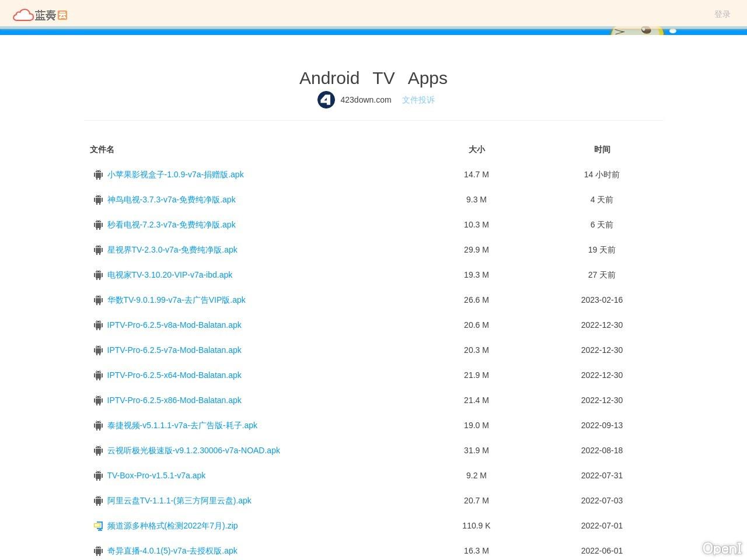Viewport: 747px width, 560px height.
Task: Download 秒看电视-7.2.3-v7a-免费纯净版.apk
Action: pos(171,225)
